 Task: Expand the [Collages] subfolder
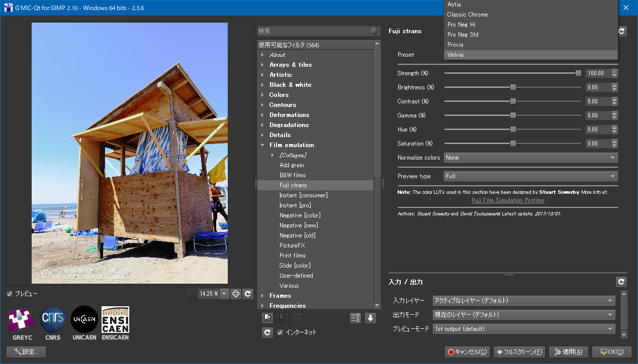273,155
